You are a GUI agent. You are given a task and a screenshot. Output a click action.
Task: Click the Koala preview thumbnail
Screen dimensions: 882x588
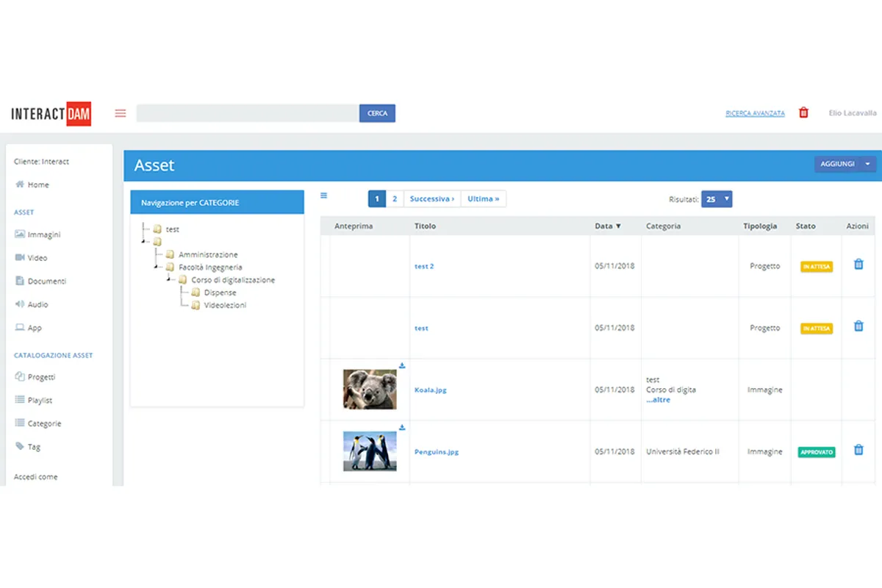[x=370, y=390]
